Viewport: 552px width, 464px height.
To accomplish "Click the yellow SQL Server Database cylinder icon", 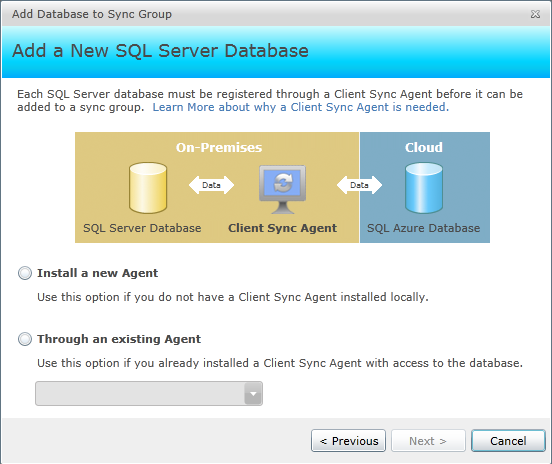I will click(148, 188).
